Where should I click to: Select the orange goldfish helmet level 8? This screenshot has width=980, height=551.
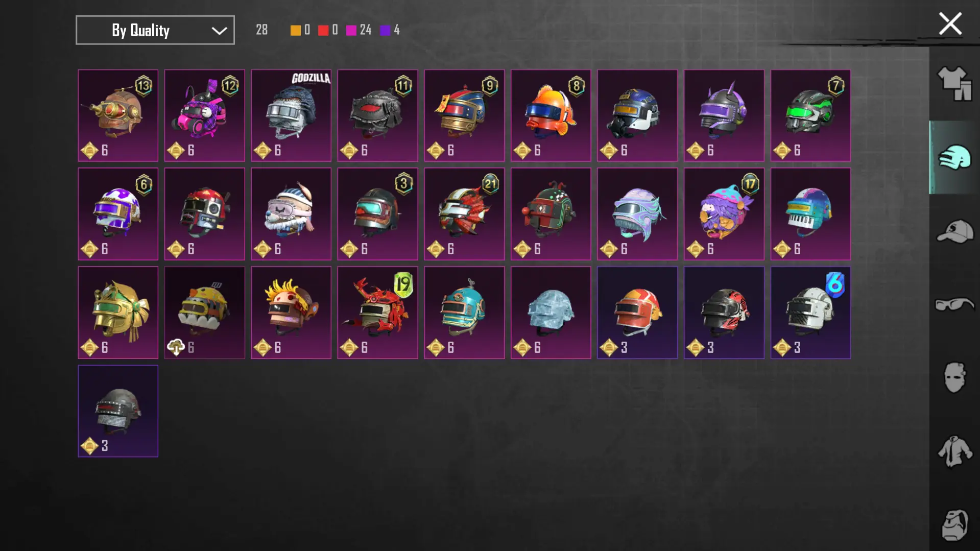[551, 115]
